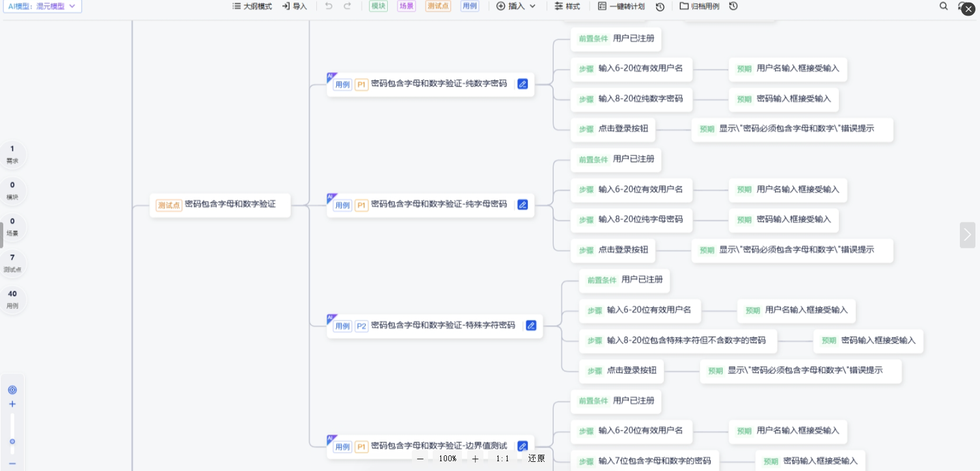The height and width of the screenshot is (471, 980).
Task: Open the AI模型 混元模型 dropdown
Action: tap(41, 6)
